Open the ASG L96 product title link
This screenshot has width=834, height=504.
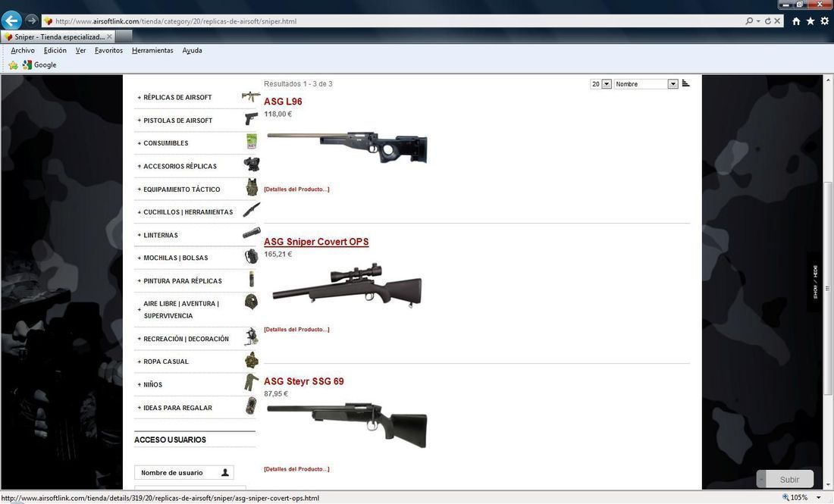[x=283, y=102]
